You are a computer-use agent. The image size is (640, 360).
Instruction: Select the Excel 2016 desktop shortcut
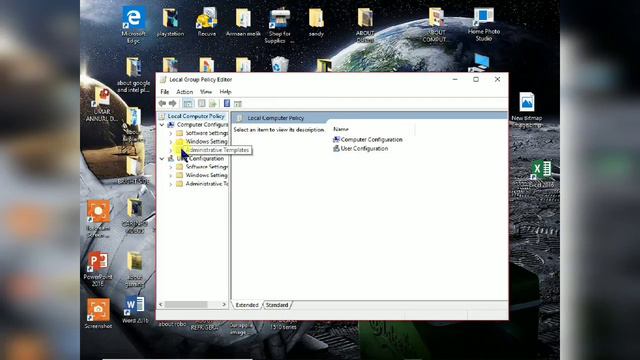541,175
